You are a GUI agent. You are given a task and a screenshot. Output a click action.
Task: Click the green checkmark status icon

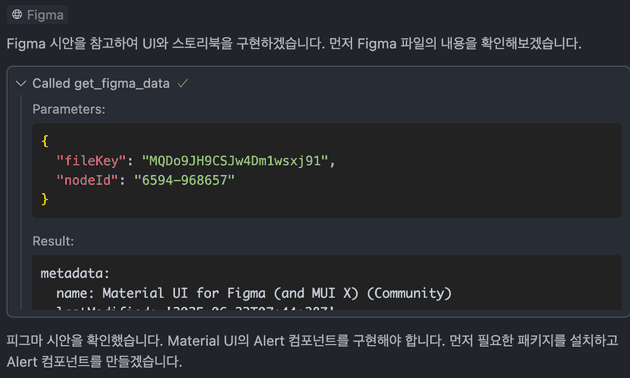pos(183,83)
